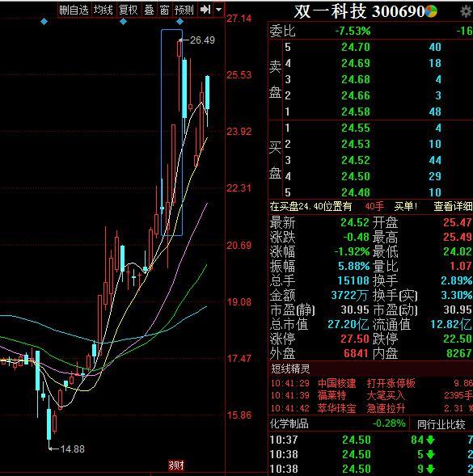This screenshot has width=473, height=476.
Task: Click the 26.49 high price label on chart
Action: 202,40
